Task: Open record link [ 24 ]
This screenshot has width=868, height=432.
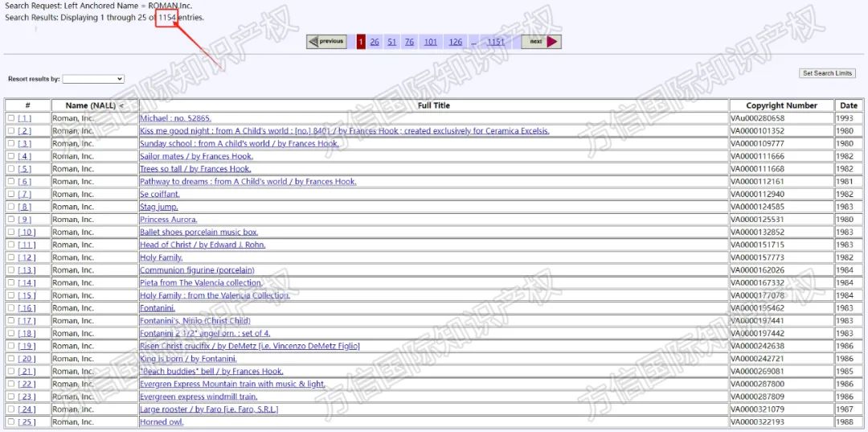Action: click(27, 409)
